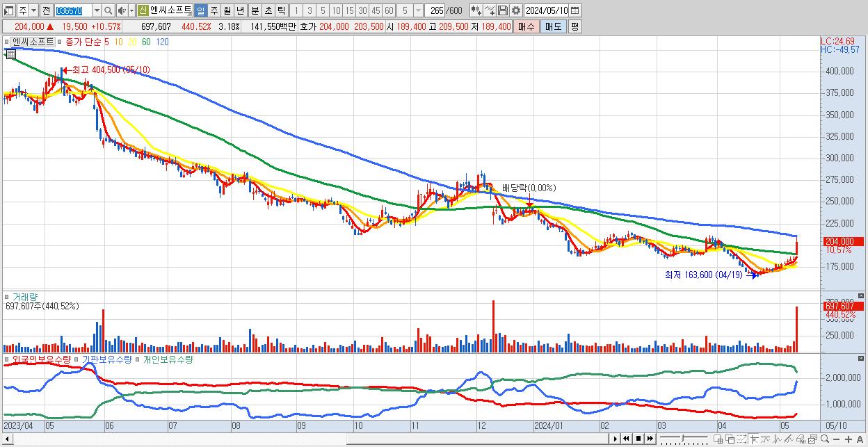Edit the candle count field 265
This screenshot has width=868, height=447.
(435, 10)
